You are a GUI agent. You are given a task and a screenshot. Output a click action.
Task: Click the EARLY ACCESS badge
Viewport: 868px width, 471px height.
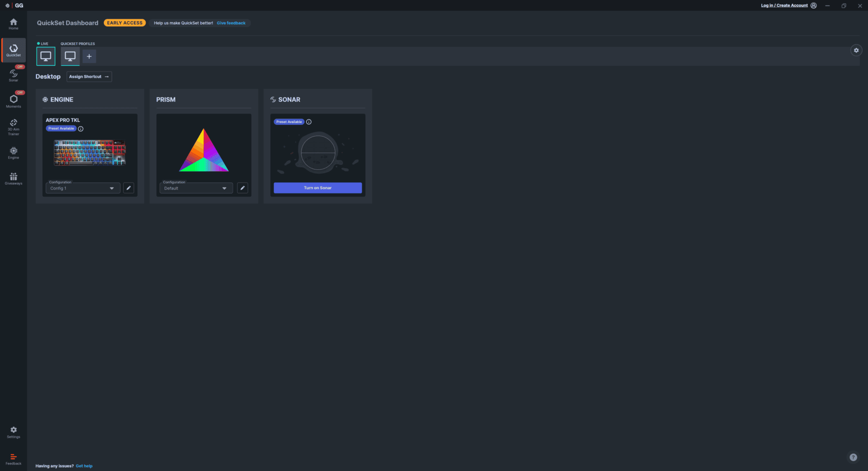coord(125,23)
